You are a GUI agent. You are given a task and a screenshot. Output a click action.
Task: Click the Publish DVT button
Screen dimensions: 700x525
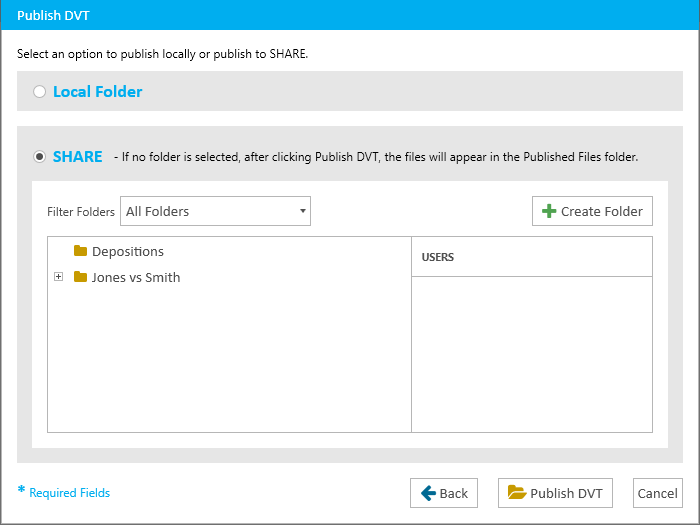pyautogui.click(x=555, y=493)
